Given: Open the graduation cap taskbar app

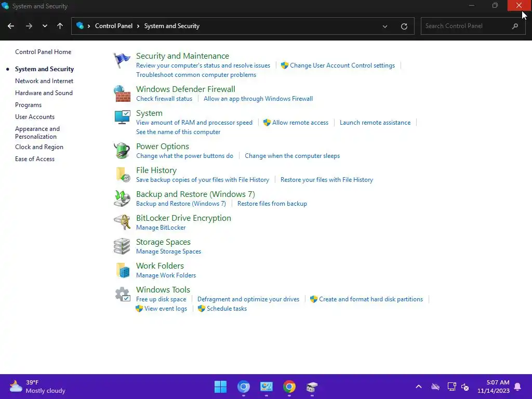Looking at the screenshot, I should click(x=312, y=387).
